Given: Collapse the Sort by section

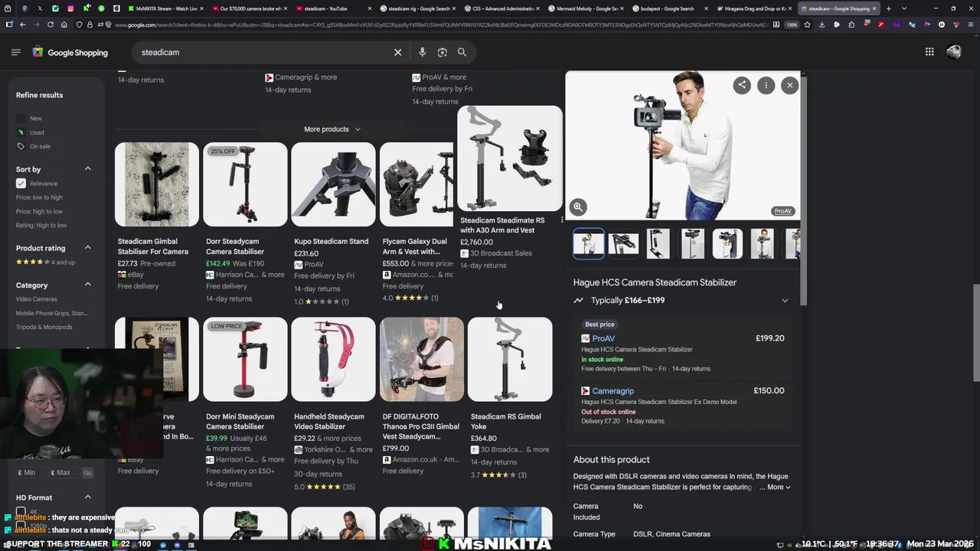Looking at the screenshot, I should pyautogui.click(x=87, y=169).
